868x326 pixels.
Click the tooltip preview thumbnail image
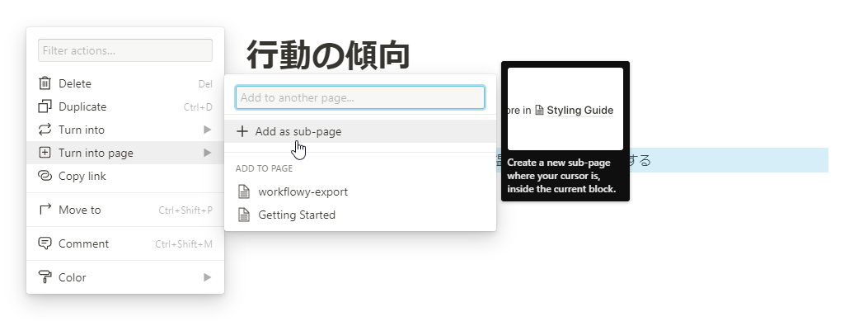coord(565,109)
